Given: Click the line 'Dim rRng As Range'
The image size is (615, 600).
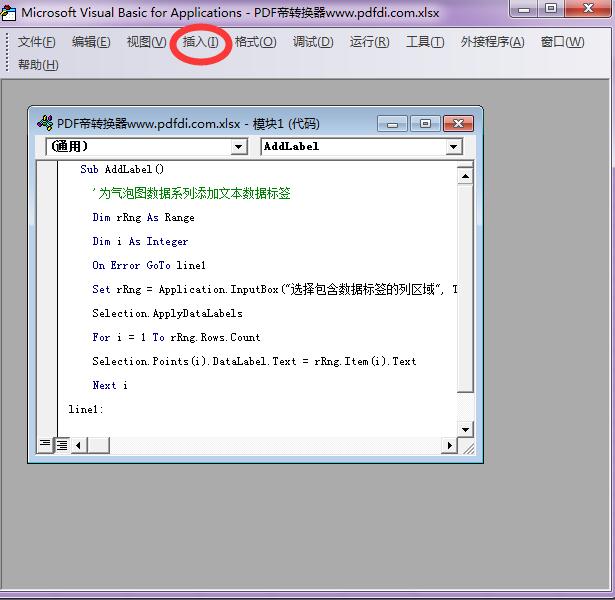Looking at the screenshot, I should (x=143, y=217).
